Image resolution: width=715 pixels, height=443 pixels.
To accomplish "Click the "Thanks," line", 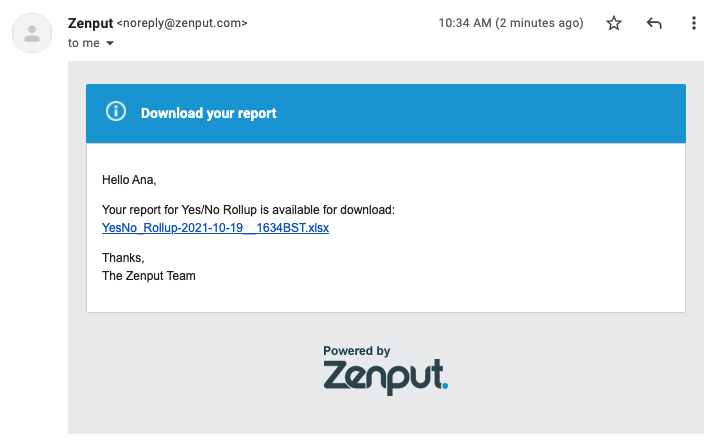I will 123,258.
